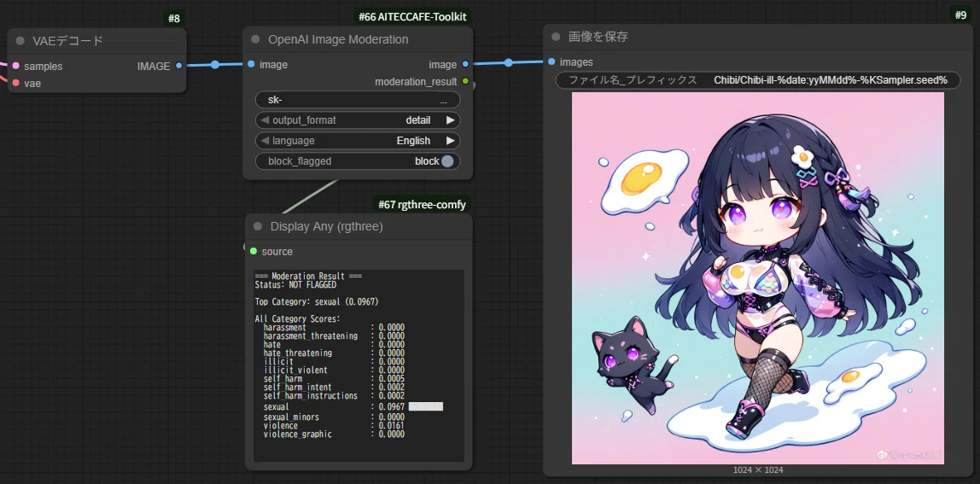Click the images input socket on 画像を保存
The width and height of the screenshot is (980, 484).
(551, 61)
